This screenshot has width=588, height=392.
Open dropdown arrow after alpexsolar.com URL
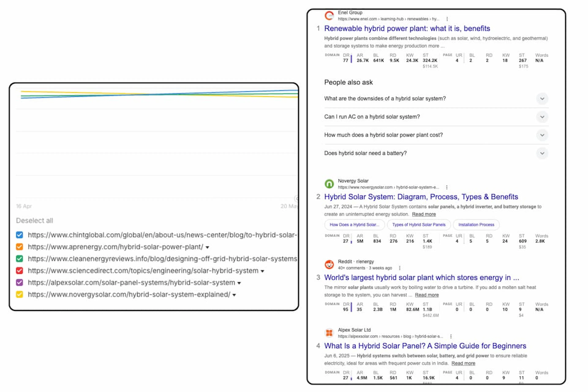(239, 283)
